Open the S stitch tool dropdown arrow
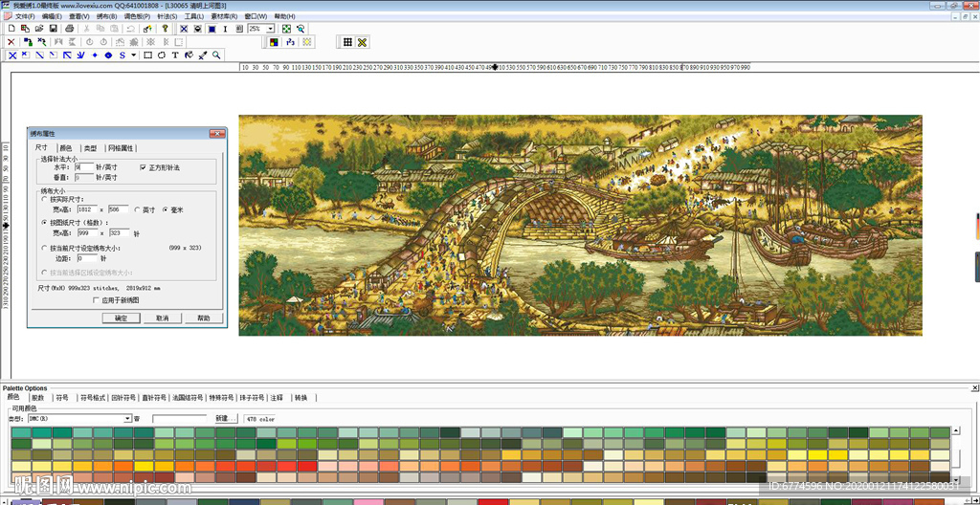 tap(134, 55)
